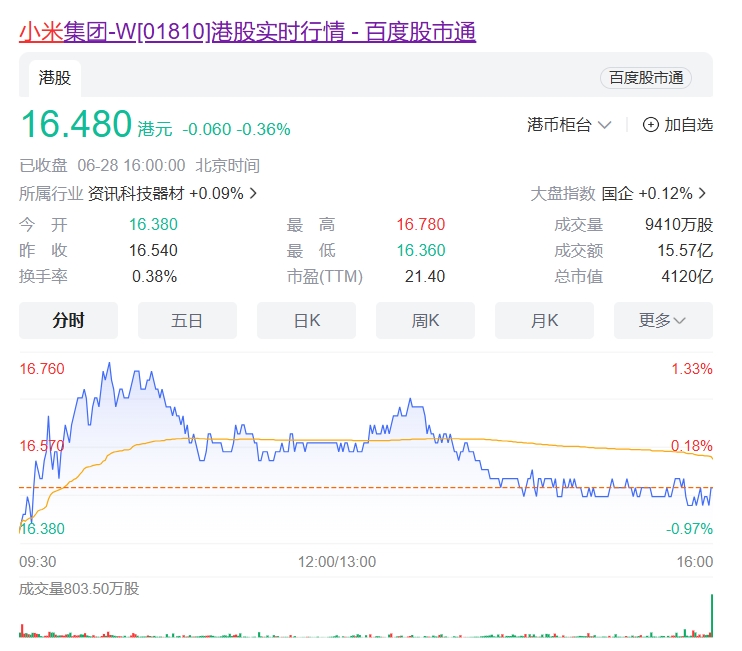Click the 已收盘 06-28 16:00:00 timestamp
This screenshot has height=651, width=742.
[102, 166]
